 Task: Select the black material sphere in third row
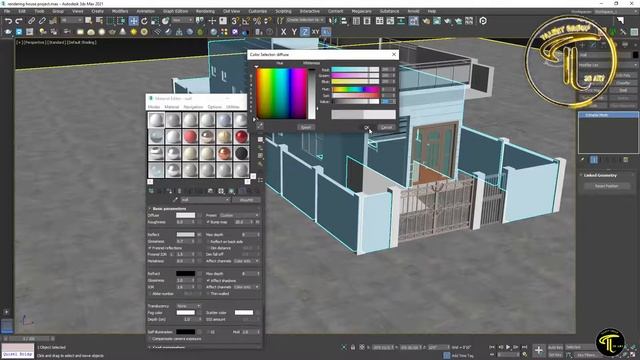(241, 153)
